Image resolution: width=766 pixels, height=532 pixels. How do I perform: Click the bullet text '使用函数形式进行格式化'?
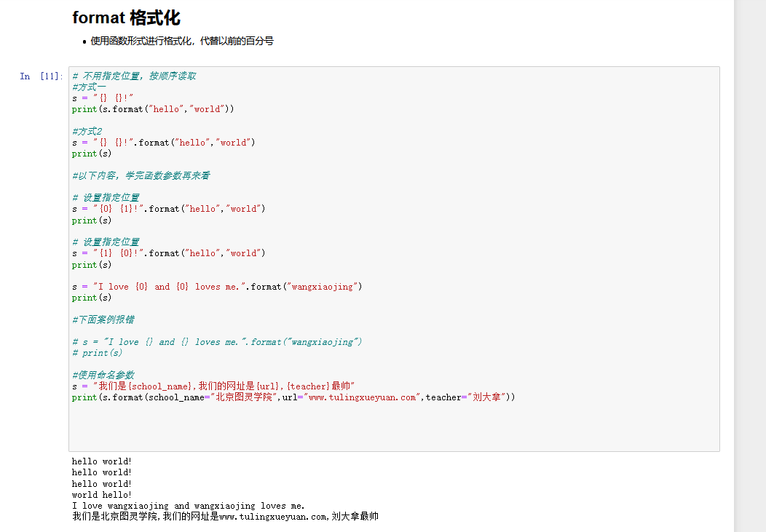(141, 41)
